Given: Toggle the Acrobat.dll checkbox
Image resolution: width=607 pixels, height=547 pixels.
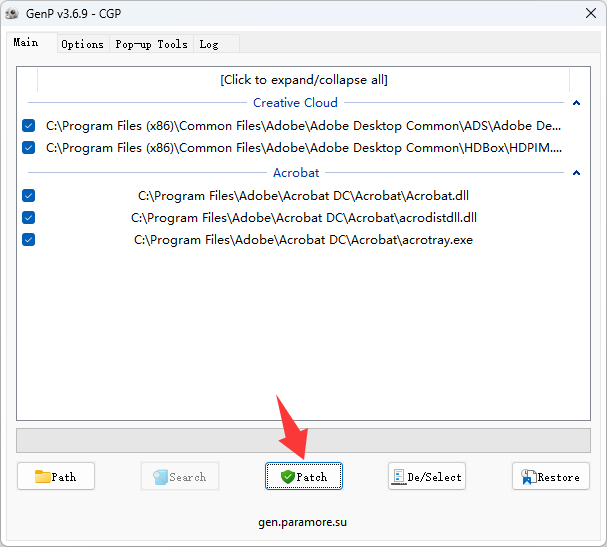Looking at the screenshot, I should tap(29, 195).
